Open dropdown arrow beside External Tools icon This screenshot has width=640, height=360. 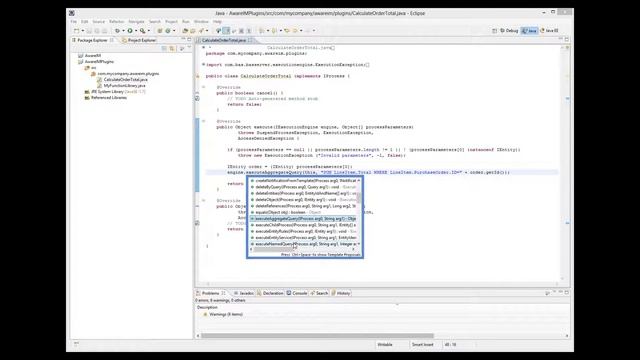[148, 31]
